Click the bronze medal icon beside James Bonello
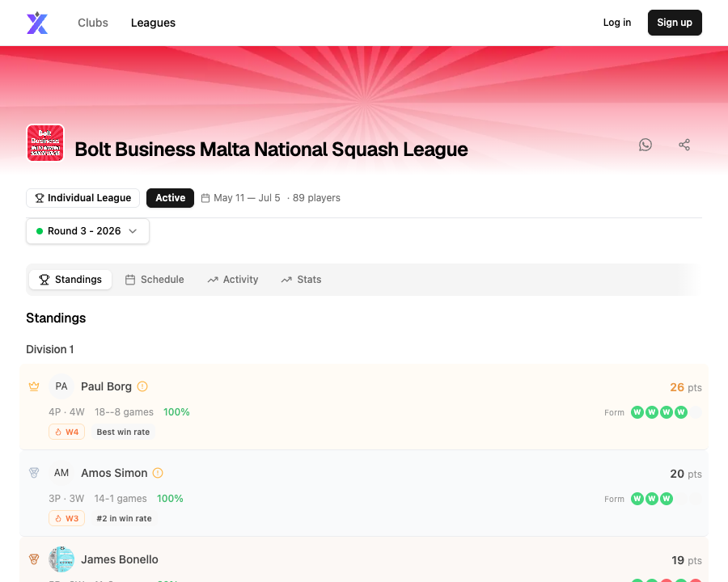 [x=34, y=559]
